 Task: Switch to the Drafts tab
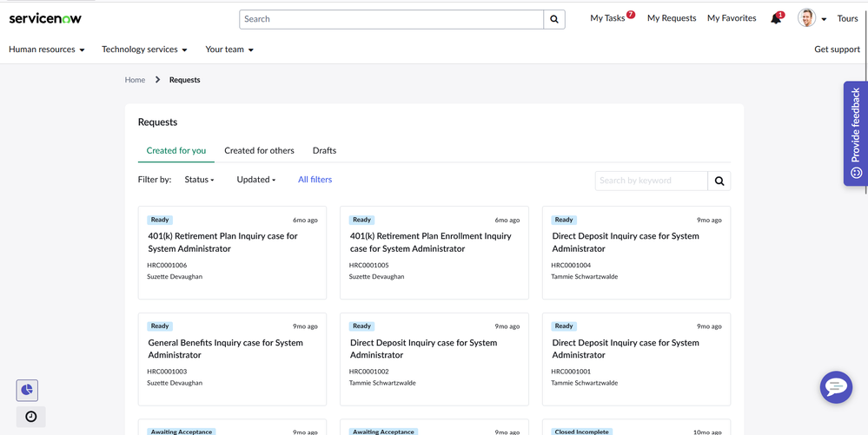(x=324, y=150)
